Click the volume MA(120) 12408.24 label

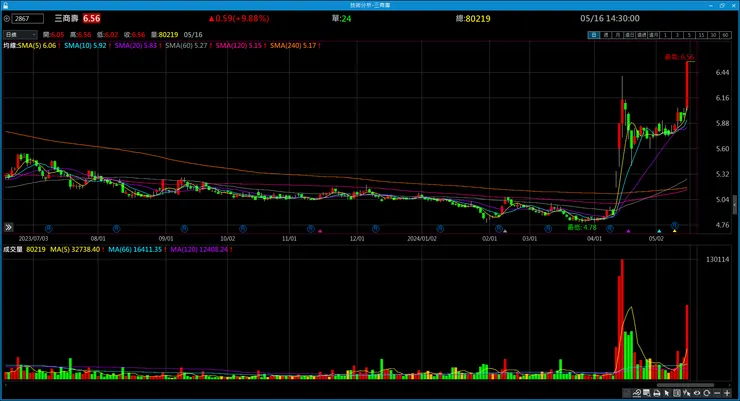click(199, 249)
